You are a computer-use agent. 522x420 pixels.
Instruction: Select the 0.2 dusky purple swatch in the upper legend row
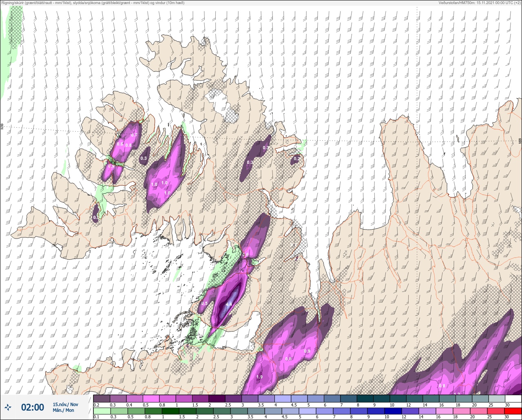click(102, 398)
